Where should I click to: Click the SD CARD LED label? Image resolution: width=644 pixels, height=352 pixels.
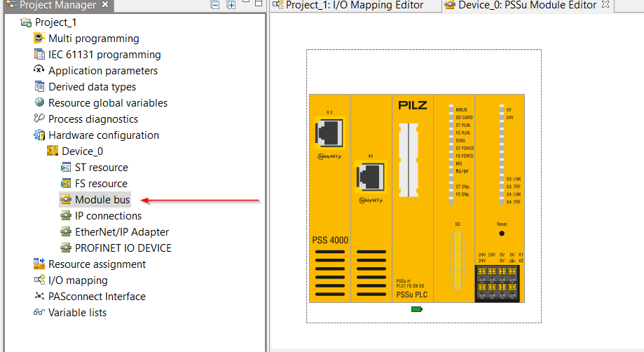point(464,118)
